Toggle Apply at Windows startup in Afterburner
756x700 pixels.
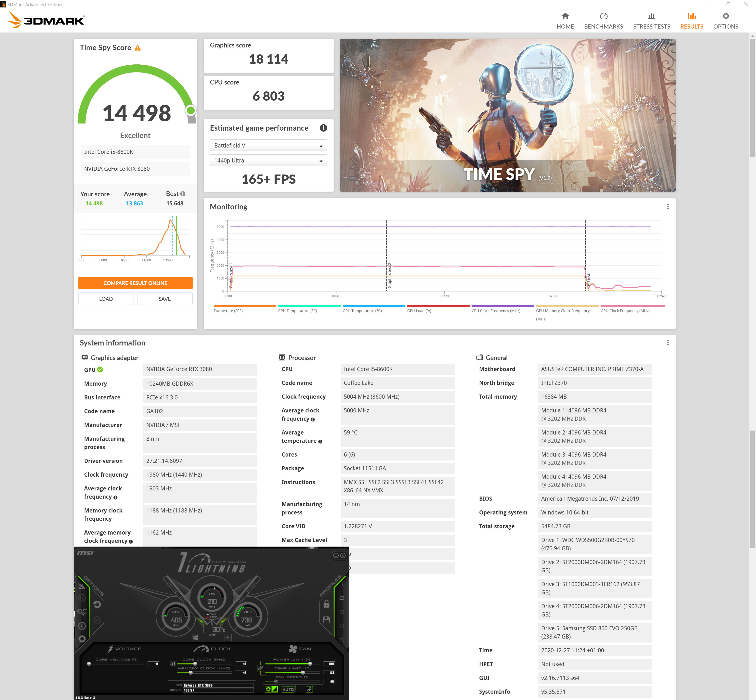pos(195,638)
